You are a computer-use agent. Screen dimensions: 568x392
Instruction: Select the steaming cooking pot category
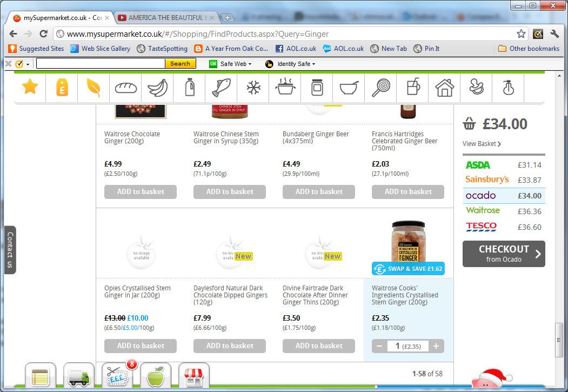[285, 87]
